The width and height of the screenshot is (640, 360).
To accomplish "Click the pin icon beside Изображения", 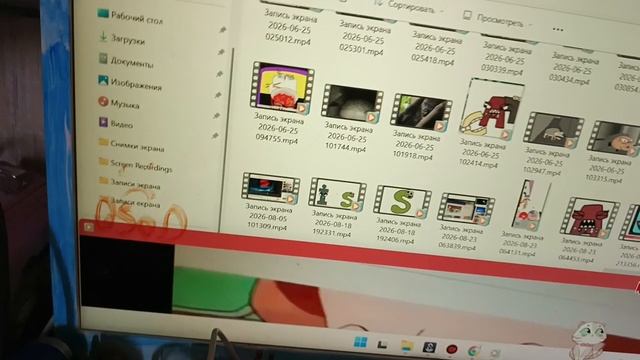I will coord(218,95).
